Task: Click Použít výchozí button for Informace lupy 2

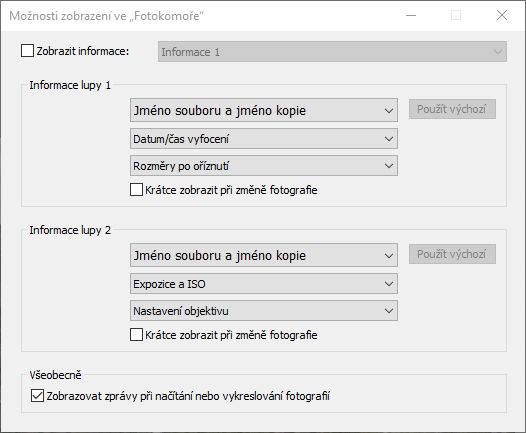Action: [452, 254]
